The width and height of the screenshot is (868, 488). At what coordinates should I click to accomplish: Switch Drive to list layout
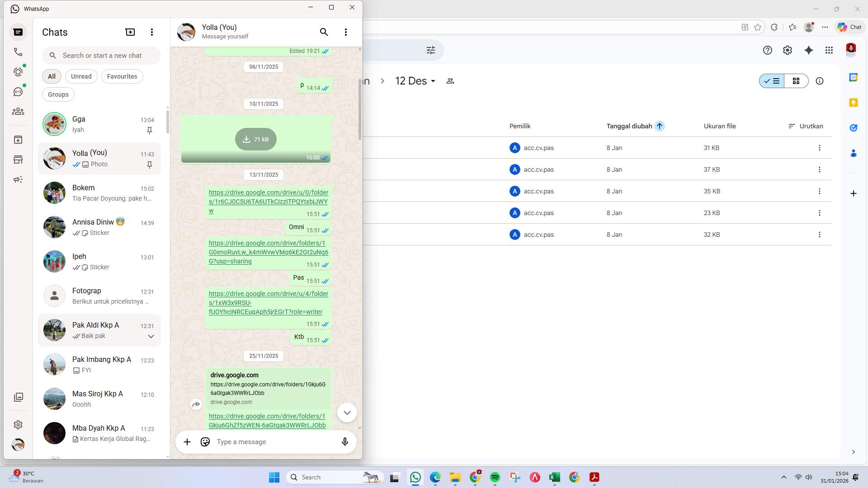772,81
